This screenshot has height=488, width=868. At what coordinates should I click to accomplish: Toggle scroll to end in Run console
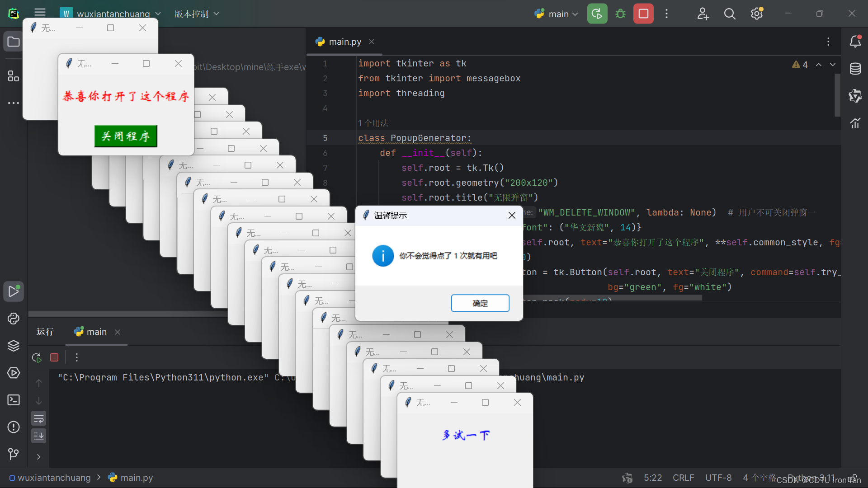[39, 436]
